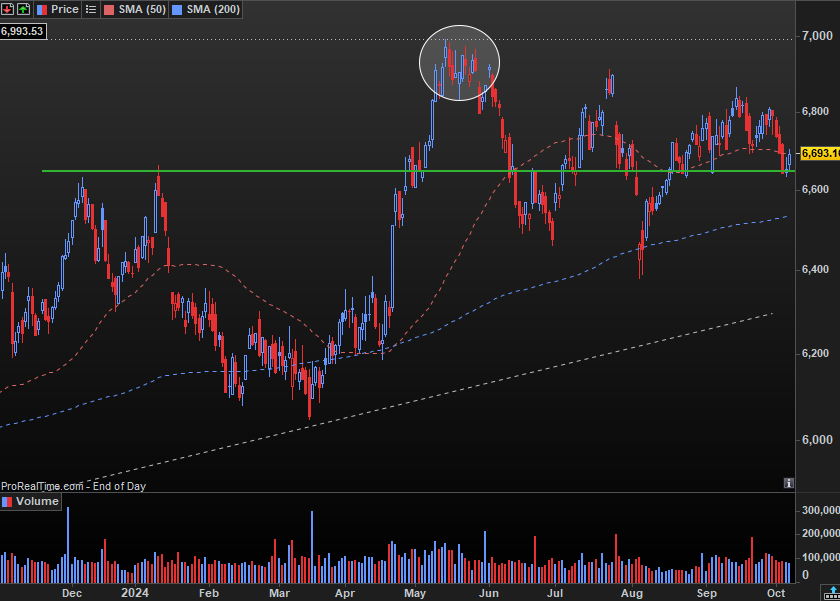Click the Apr label on time axis

[x=344, y=593]
